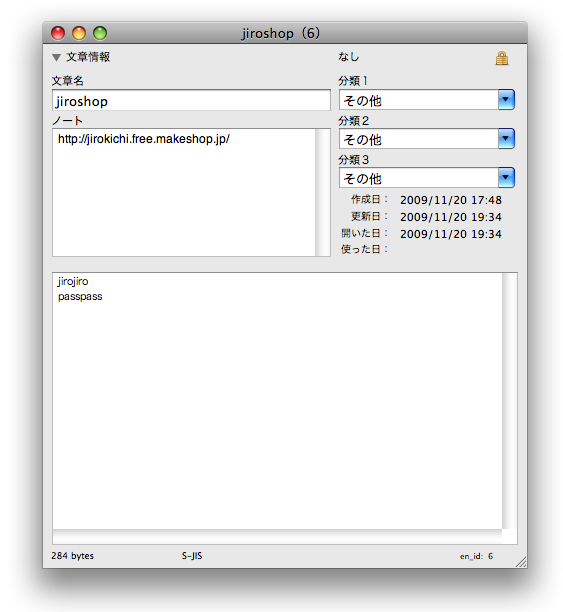The height and width of the screenshot is (612, 563).
Task: Click the window resize grip corner
Action: [521, 561]
